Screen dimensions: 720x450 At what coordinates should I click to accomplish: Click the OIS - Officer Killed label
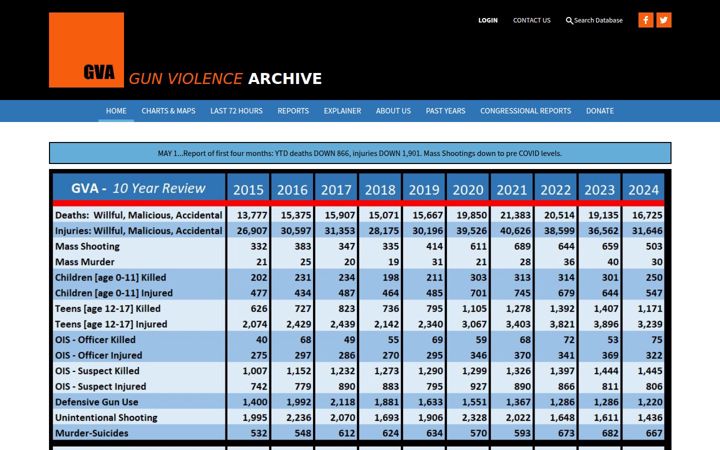[96, 340]
